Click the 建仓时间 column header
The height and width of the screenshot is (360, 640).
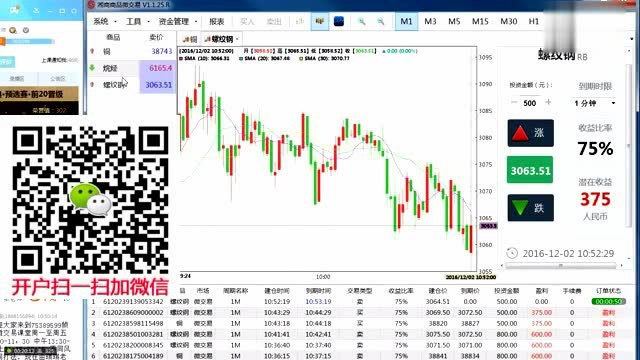276,291
